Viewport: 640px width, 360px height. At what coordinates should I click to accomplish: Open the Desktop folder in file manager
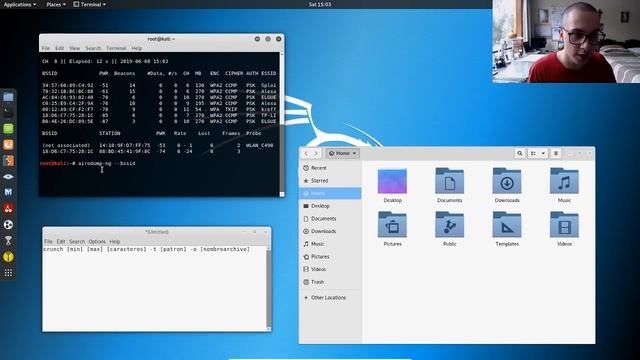click(392, 182)
